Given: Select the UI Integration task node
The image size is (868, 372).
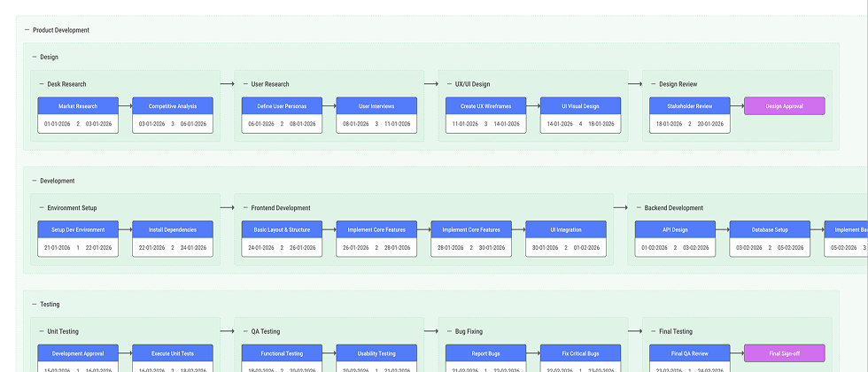Looking at the screenshot, I should coord(566,229).
